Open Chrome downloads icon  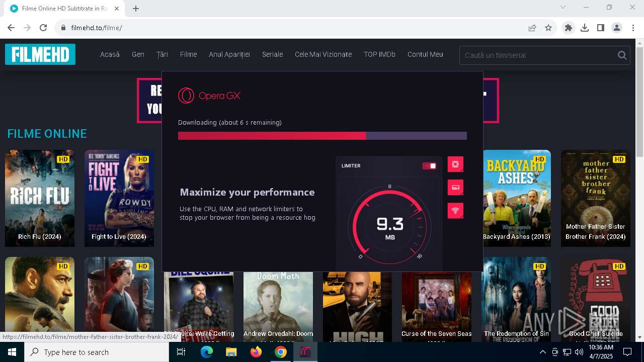pyautogui.click(x=585, y=28)
